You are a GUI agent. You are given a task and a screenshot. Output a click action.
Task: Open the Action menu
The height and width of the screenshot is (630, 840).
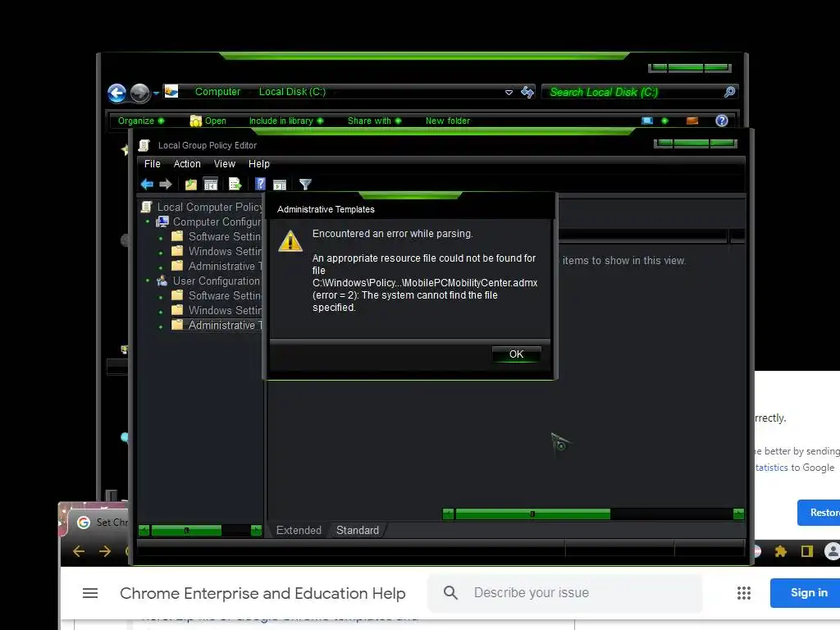(187, 164)
